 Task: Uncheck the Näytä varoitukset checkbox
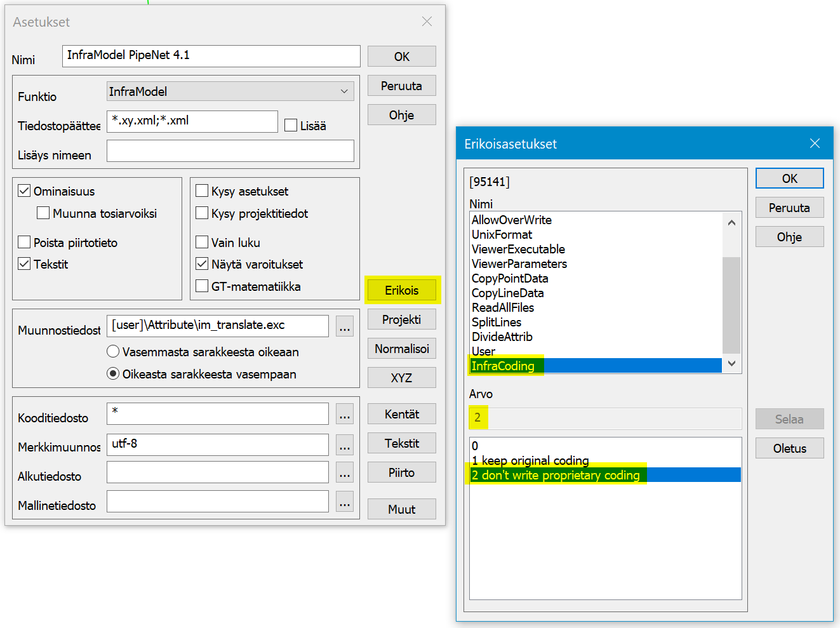tap(202, 264)
